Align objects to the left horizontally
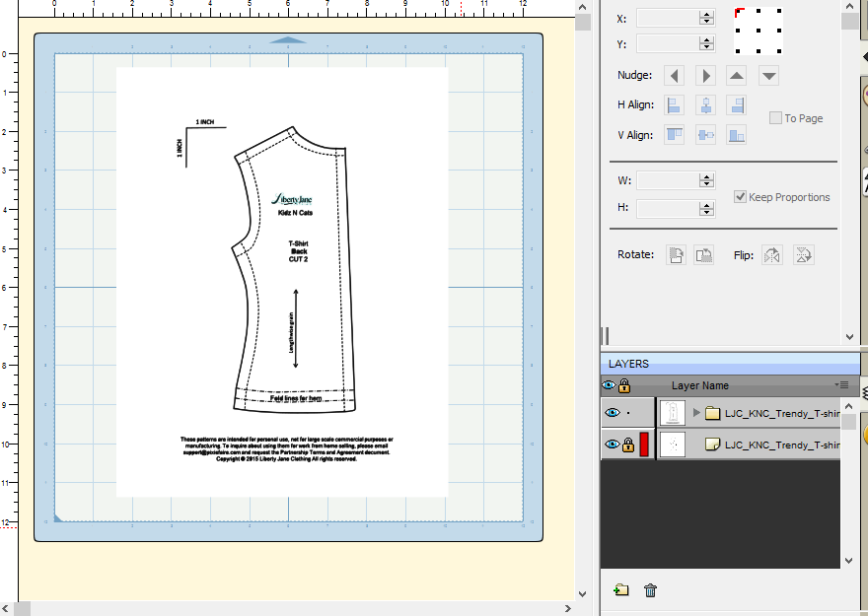 [x=675, y=105]
